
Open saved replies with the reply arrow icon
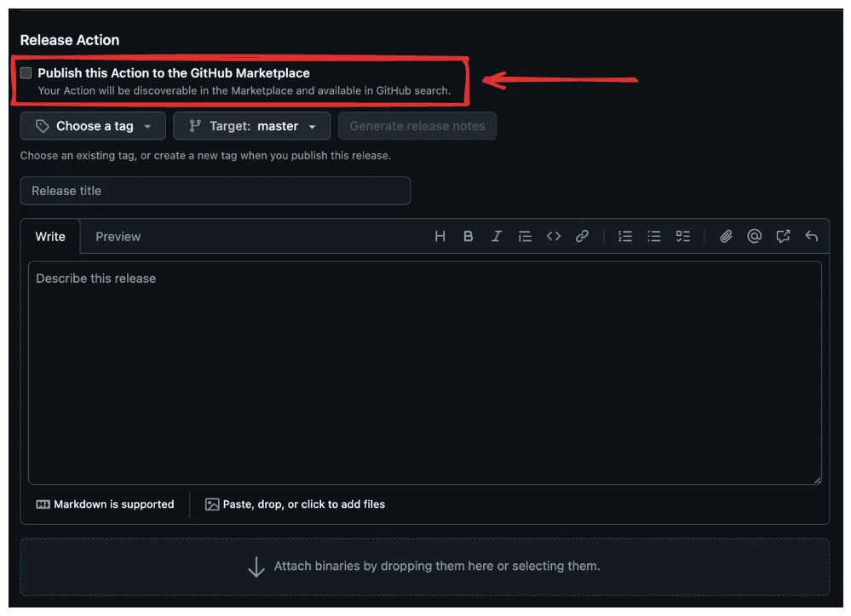point(811,236)
